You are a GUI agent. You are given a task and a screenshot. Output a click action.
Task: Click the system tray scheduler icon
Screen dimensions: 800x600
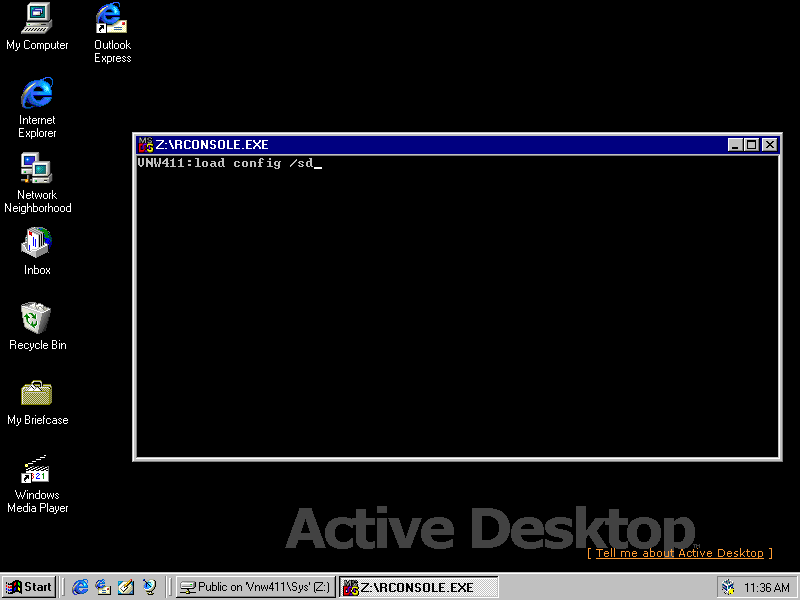[x=729, y=587]
